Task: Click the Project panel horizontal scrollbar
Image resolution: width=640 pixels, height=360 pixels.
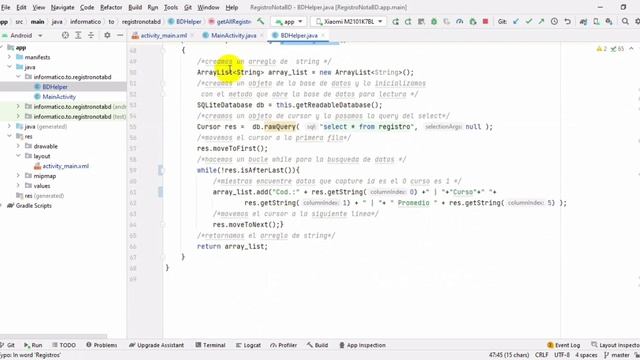Action: coord(54,337)
